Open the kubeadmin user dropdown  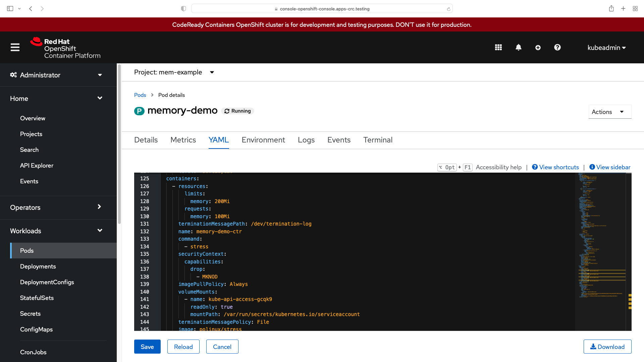tap(606, 48)
